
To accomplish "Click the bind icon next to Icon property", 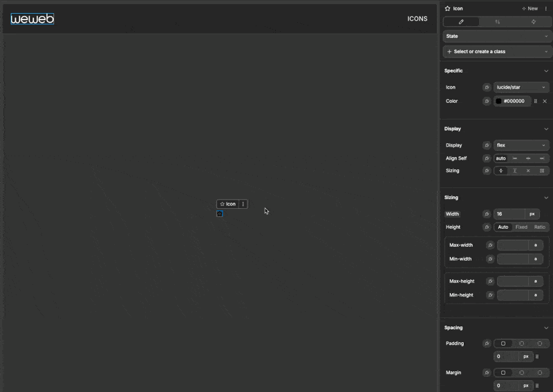I will 487,88.
